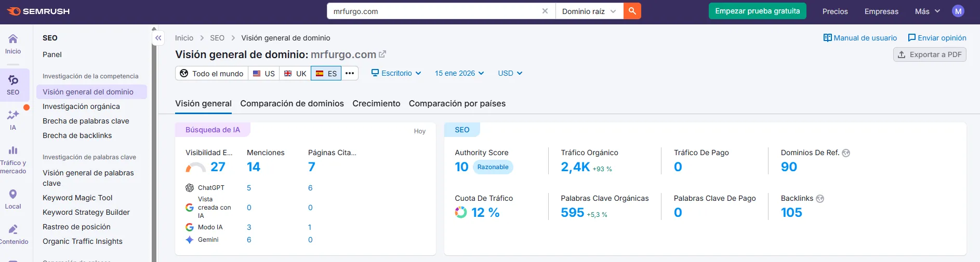This screenshot has height=262, width=980.
Task: Open the USD currency dropdown
Action: 510,73
